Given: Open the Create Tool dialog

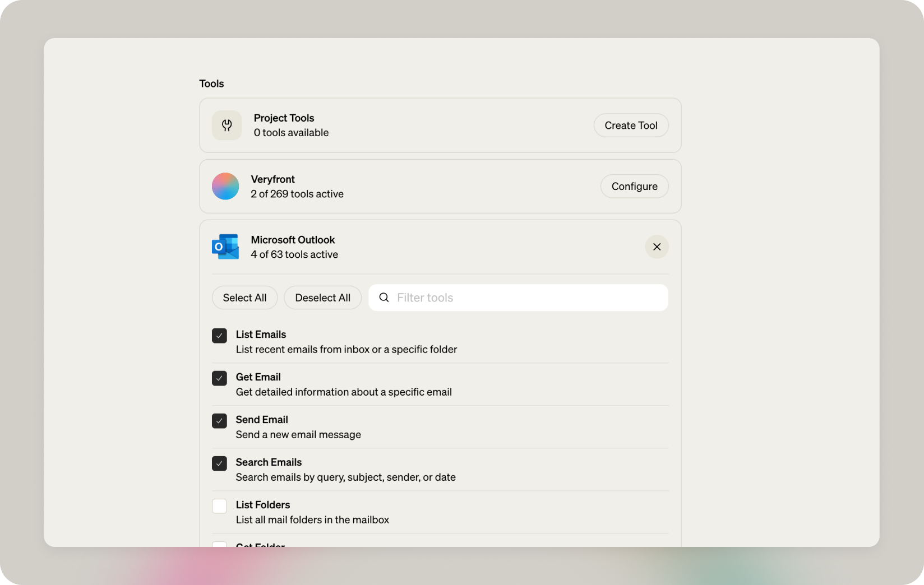Looking at the screenshot, I should point(631,126).
